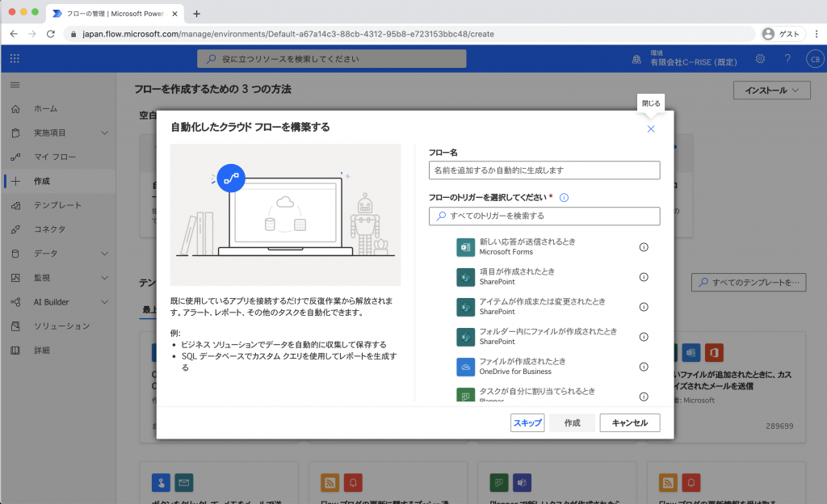Open テンプレート in the sidebar
This screenshot has height=504, width=827.
coord(58,206)
